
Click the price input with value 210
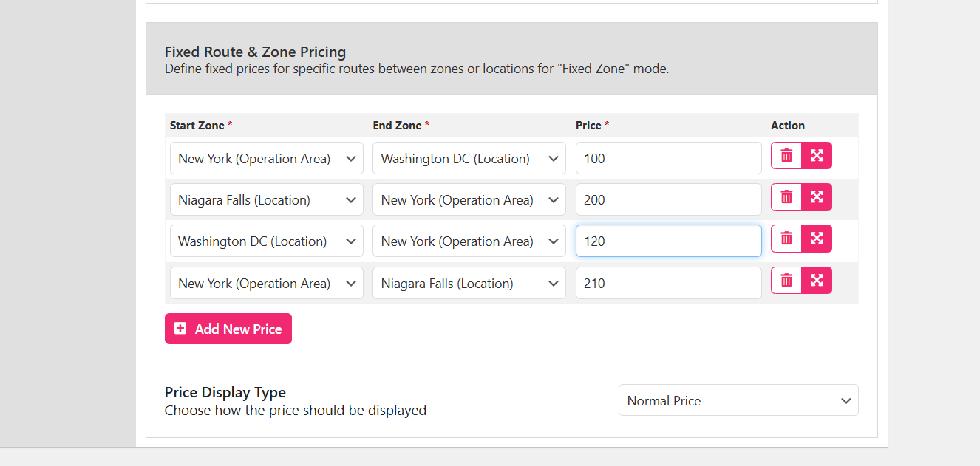tap(668, 283)
